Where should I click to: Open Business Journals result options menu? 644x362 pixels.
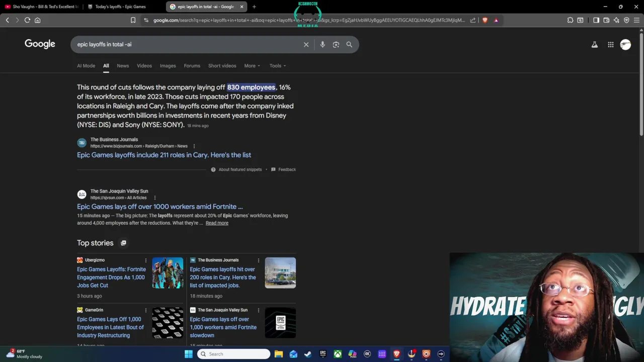(194, 146)
